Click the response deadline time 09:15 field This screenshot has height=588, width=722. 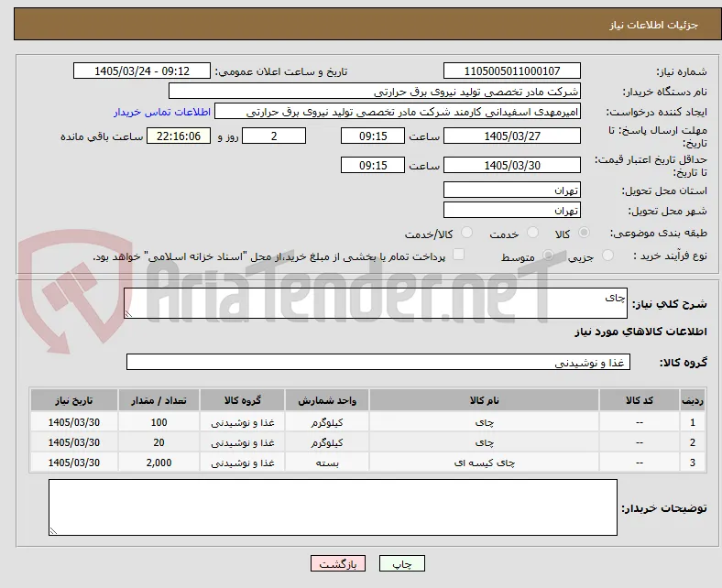373,136
